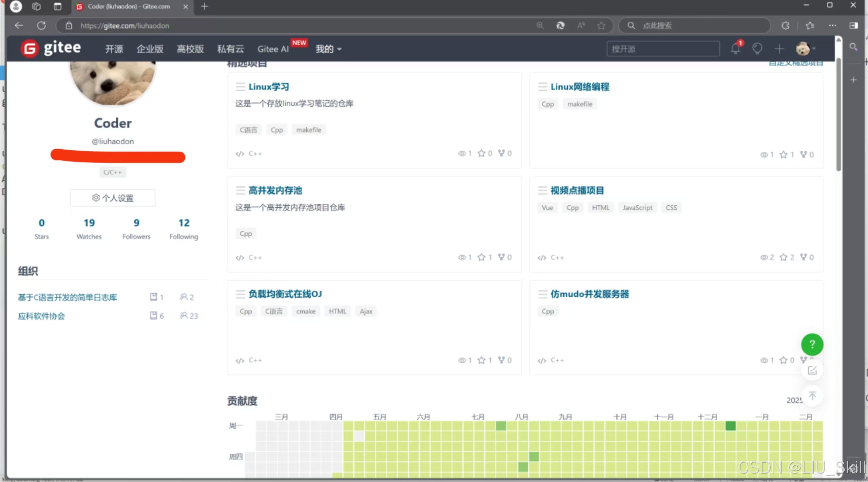Open the 开源 menu item
868x482 pixels.
point(114,49)
